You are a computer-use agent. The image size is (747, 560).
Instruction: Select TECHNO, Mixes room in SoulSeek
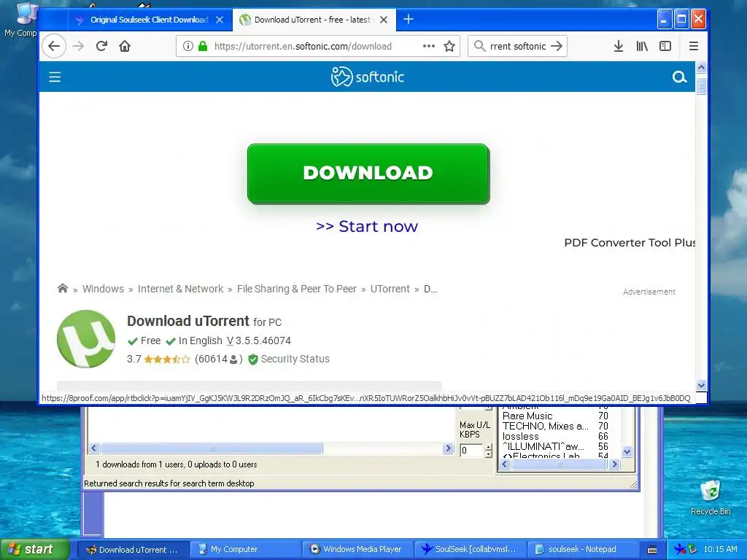(546, 426)
